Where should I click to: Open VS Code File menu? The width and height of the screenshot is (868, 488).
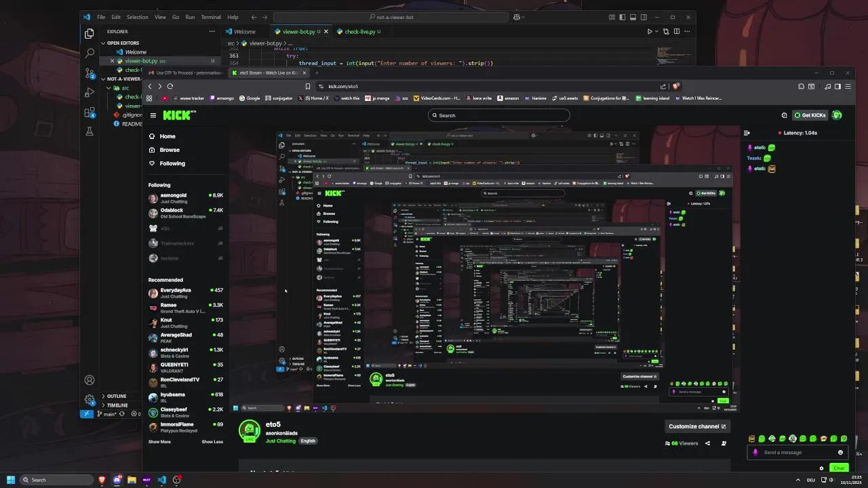(100, 17)
